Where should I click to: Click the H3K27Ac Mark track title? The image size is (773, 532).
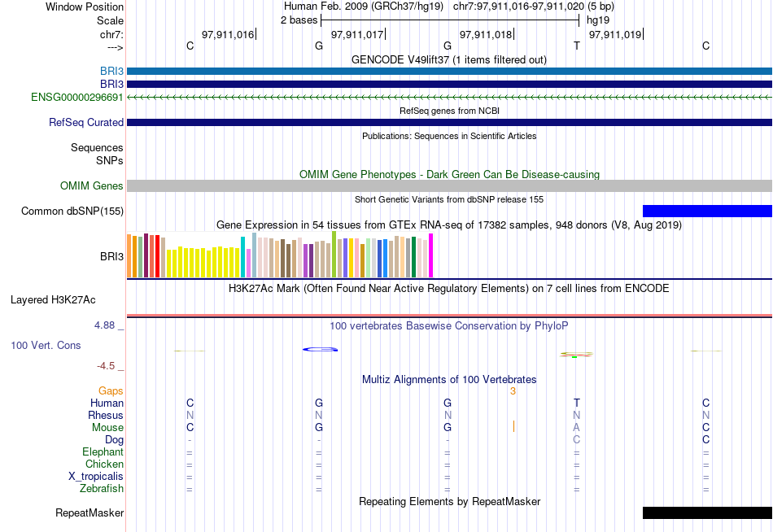coord(449,289)
